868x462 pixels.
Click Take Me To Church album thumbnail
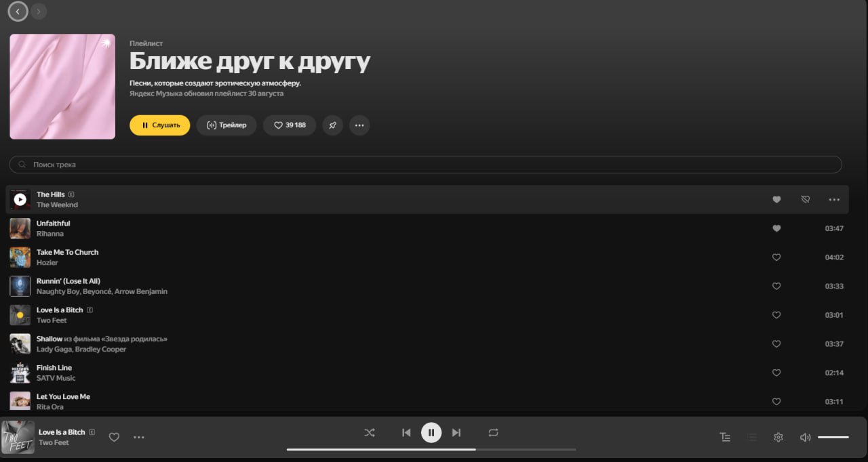pos(20,257)
